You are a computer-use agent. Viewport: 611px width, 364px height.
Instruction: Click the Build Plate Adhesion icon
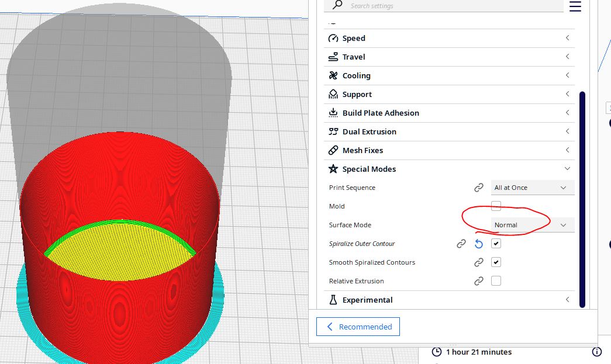coord(333,113)
